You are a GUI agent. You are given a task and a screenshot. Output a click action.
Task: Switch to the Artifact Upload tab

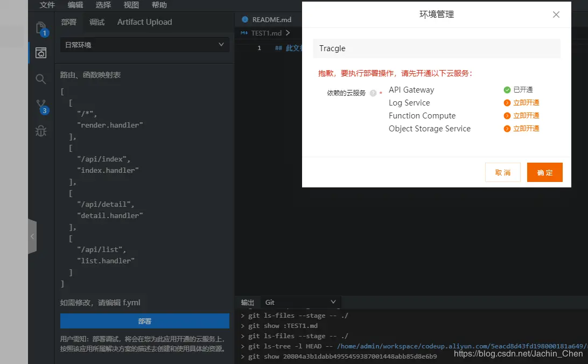coord(144,22)
